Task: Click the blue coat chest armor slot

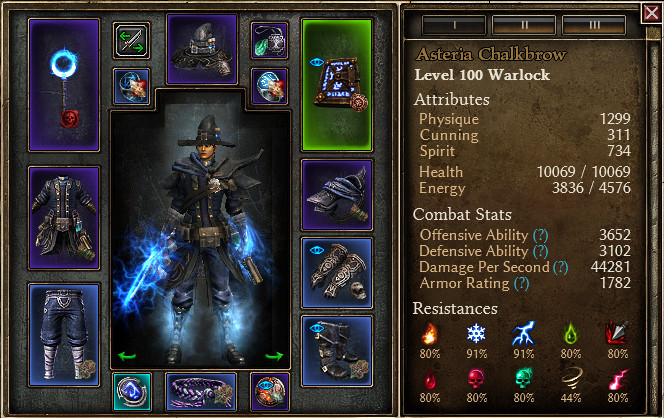Action: [64, 218]
